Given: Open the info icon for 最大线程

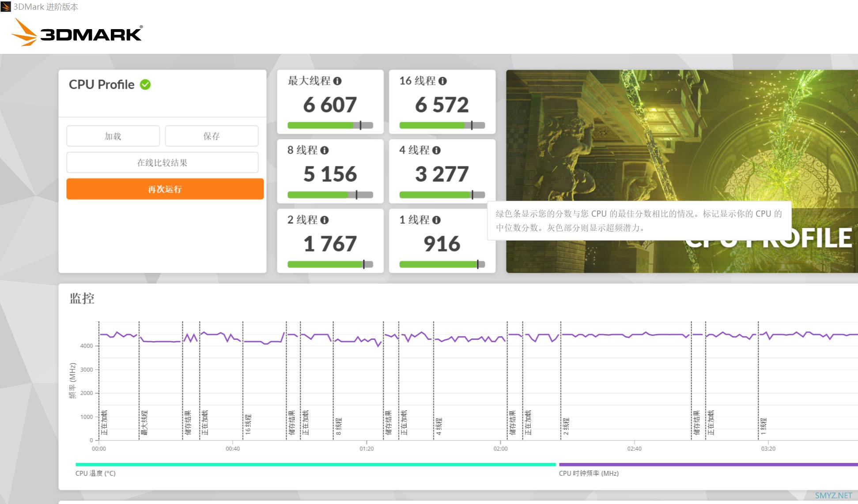Looking at the screenshot, I should point(337,81).
